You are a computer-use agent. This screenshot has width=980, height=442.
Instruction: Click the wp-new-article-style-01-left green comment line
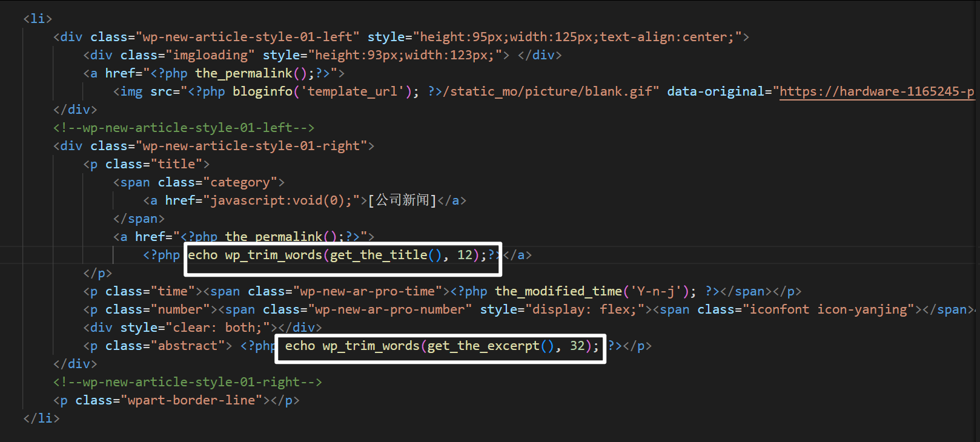(184, 128)
